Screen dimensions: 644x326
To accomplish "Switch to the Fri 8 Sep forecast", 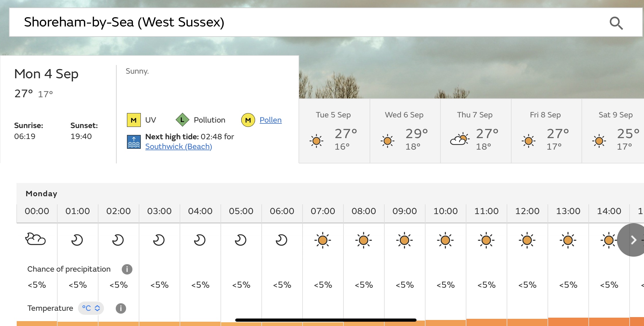I will tap(546, 131).
